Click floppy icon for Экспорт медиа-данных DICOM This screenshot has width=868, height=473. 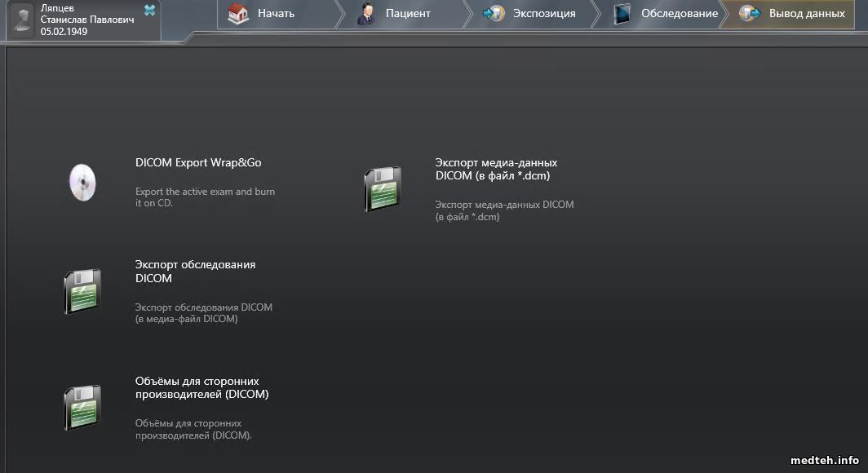pyautogui.click(x=382, y=188)
